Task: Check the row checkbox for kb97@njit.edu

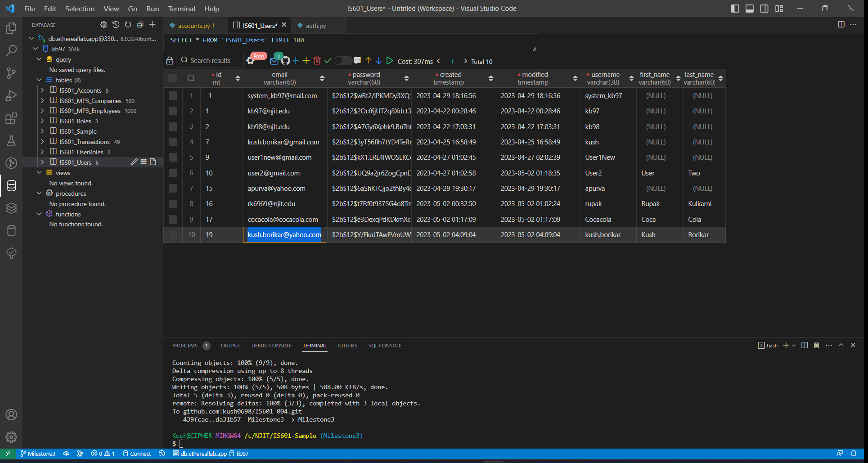Action: (x=173, y=111)
